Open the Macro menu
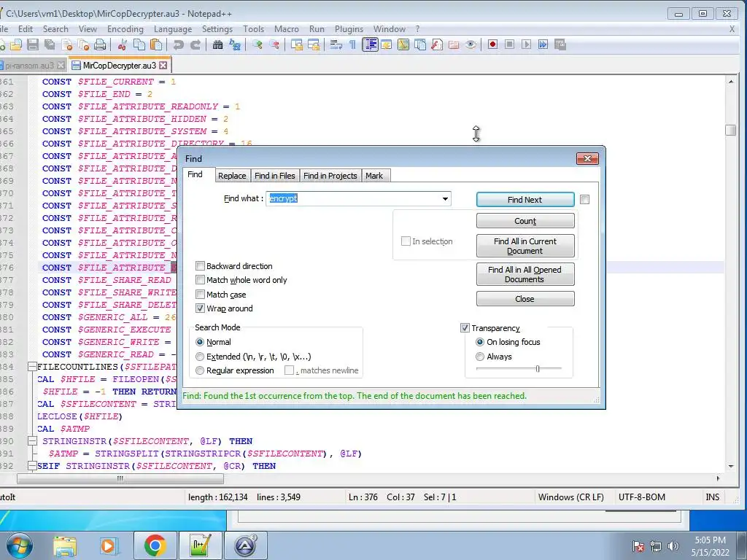Screen dimensions: 747x560 (286, 29)
